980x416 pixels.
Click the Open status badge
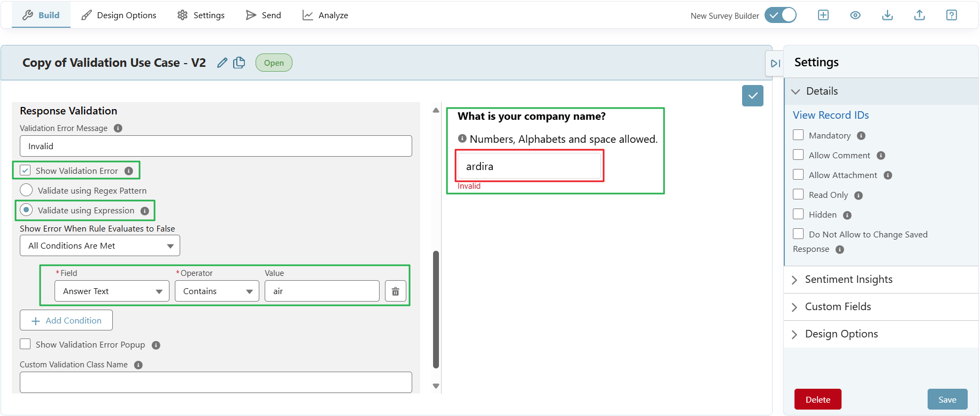tap(274, 63)
